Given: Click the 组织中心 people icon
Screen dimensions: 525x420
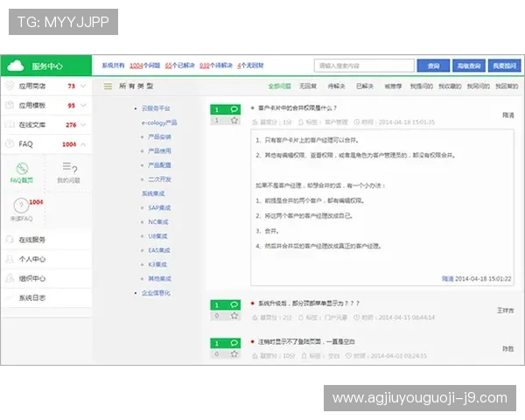Looking at the screenshot, I should coord(10,278).
